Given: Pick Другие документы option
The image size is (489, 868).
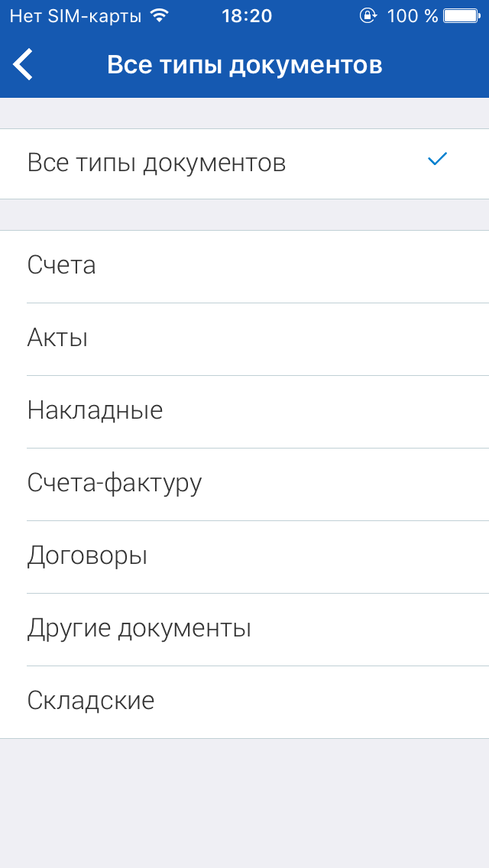Looking at the screenshot, I should [x=244, y=629].
